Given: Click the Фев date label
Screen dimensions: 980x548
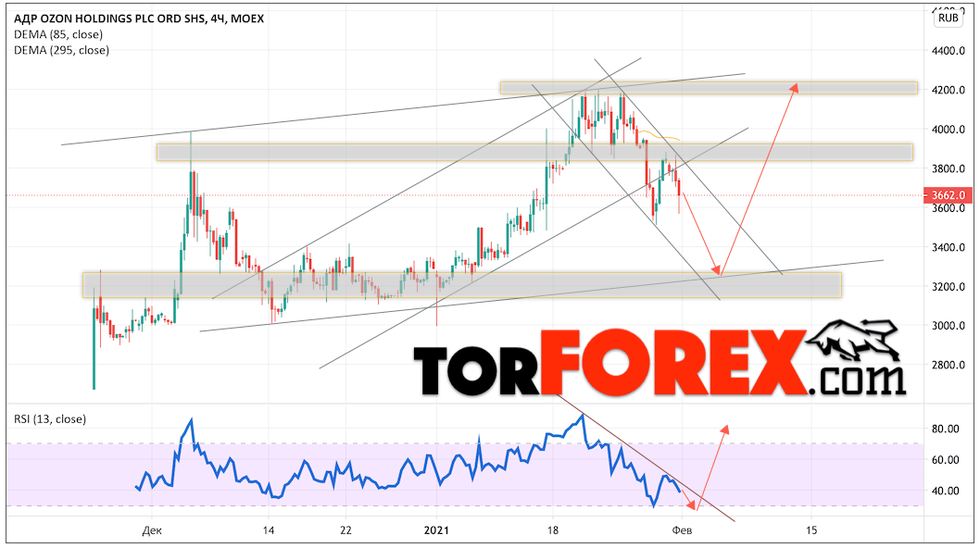Looking at the screenshot, I should (682, 529).
